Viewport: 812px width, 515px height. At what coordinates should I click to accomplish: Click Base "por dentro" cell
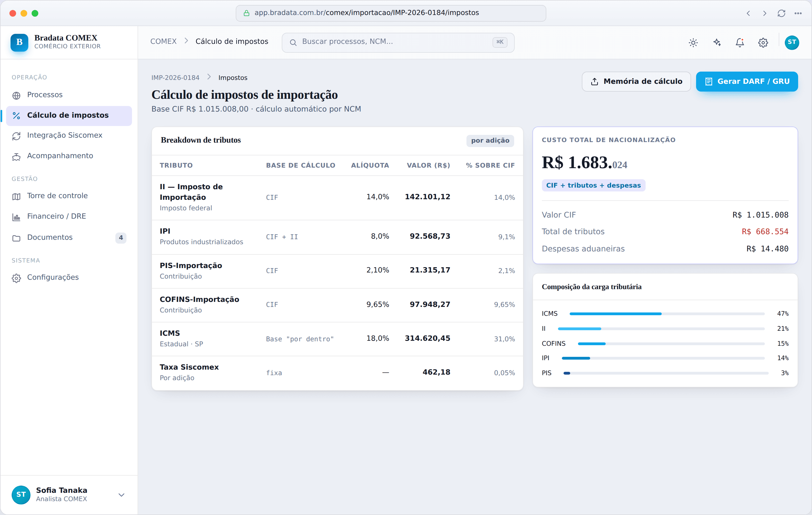tap(300, 339)
